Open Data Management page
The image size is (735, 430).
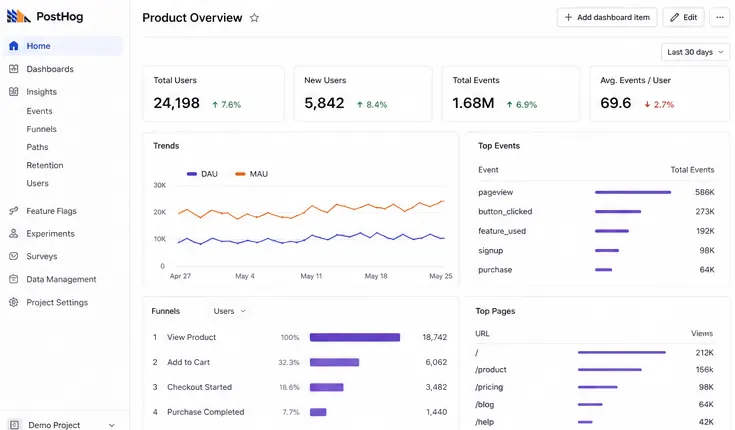tap(63, 279)
